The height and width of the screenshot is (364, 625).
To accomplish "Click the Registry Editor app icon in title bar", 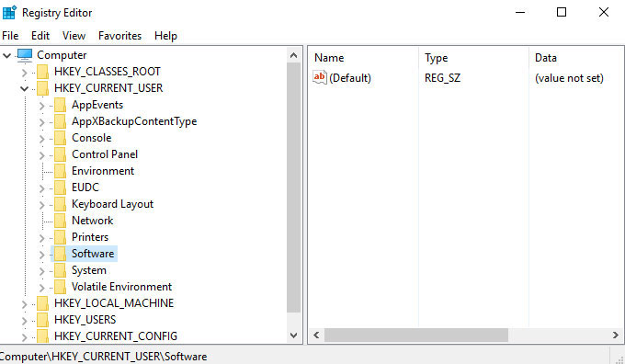I will click(9, 12).
